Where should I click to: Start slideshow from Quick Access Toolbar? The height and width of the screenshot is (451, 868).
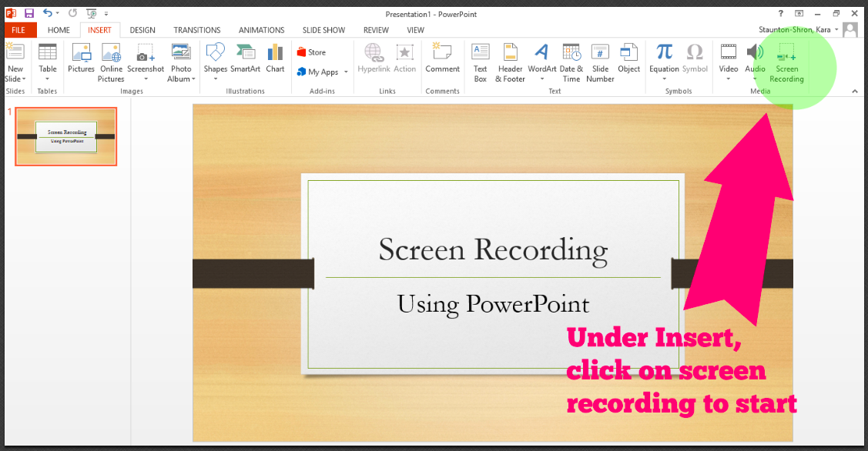(x=92, y=13)
